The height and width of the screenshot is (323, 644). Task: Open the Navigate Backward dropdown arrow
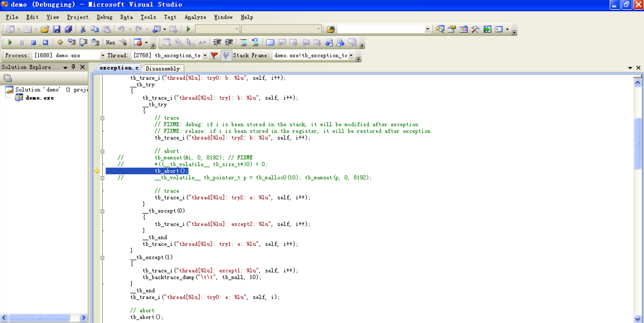(x=164, y=29)
